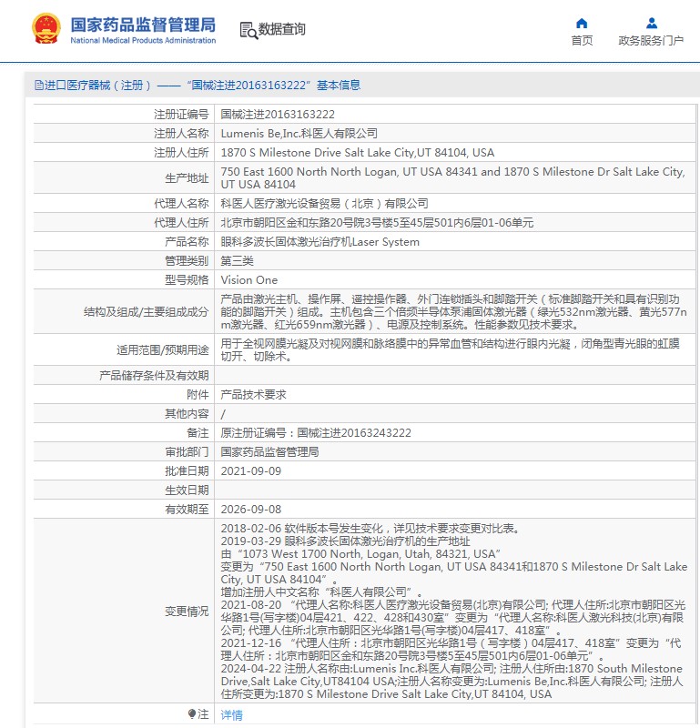This screenshot has height=728, width=700.
Task: Select registration number 国械注进20163163222 value
Action: (278, 115)
